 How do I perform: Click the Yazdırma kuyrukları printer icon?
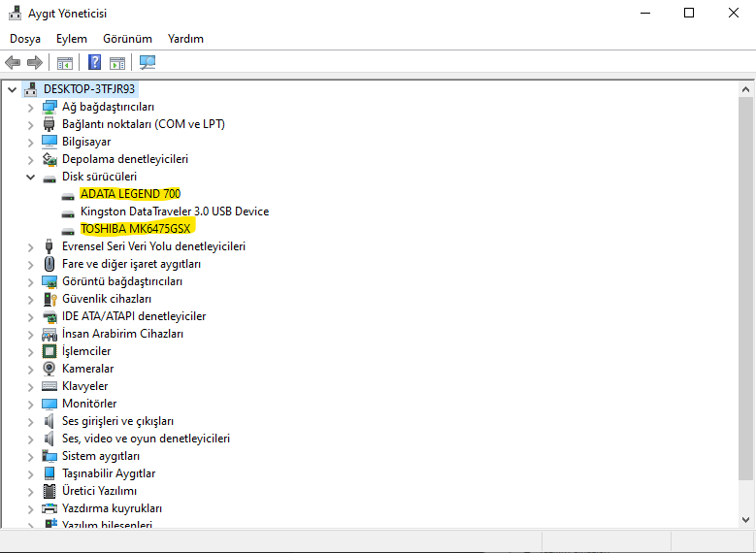point(49,508)
